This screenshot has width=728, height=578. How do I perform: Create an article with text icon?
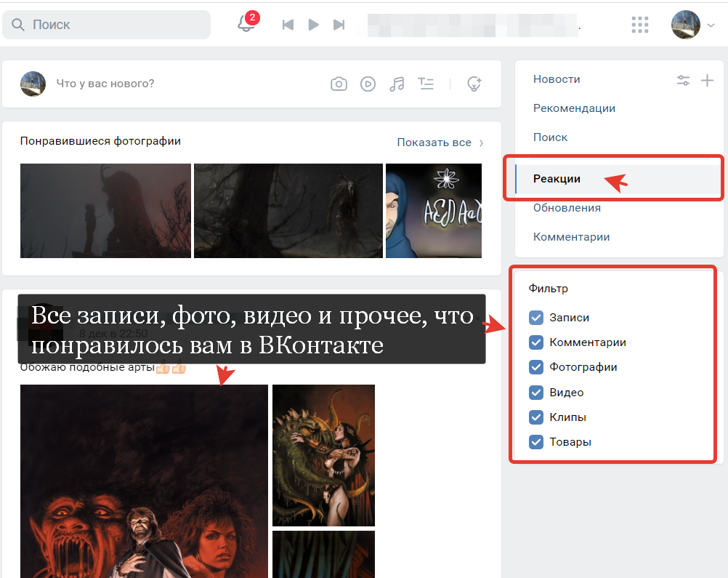click(426, 84)
